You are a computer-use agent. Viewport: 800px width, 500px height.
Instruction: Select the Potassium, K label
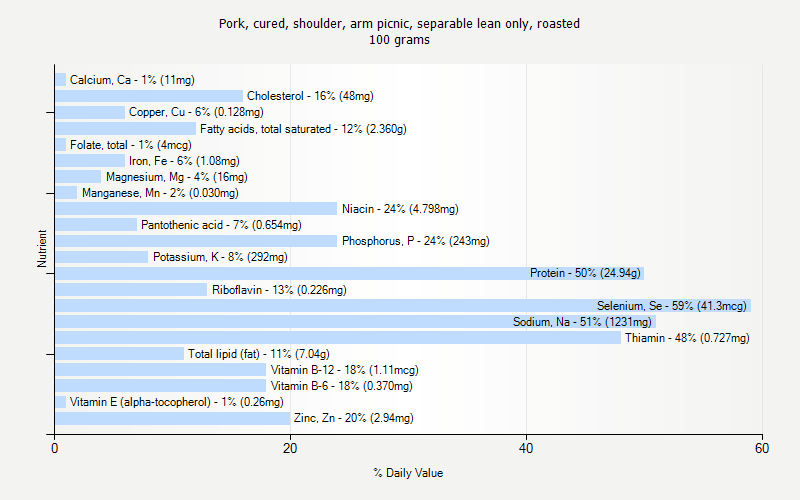click(220, 257)
